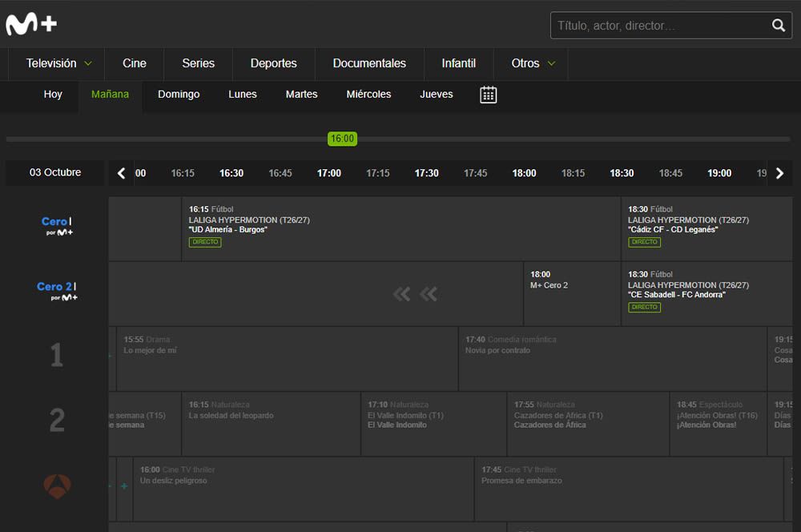Expand the Otros dropdown menu

pos(533,63)
